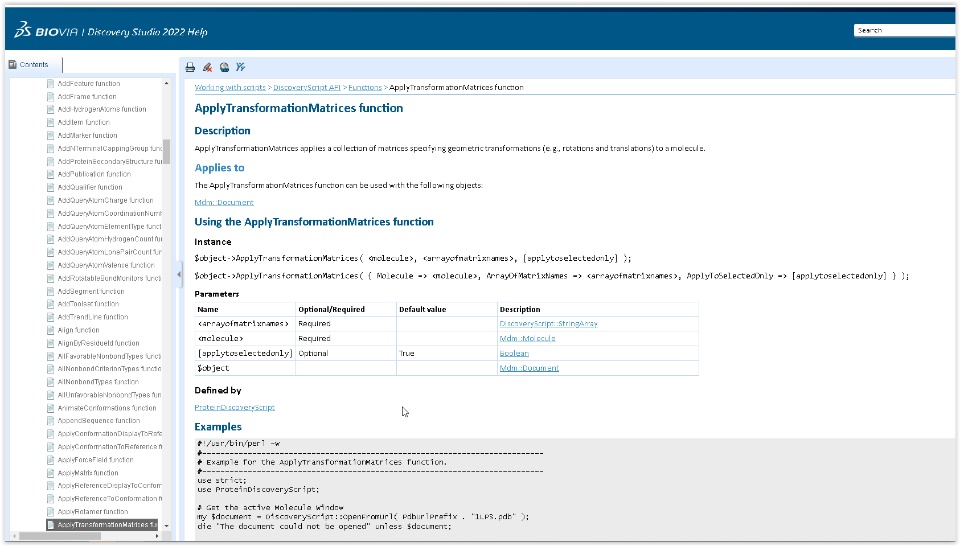Open AddSegment function topic
960x546 pixels.
91,292
